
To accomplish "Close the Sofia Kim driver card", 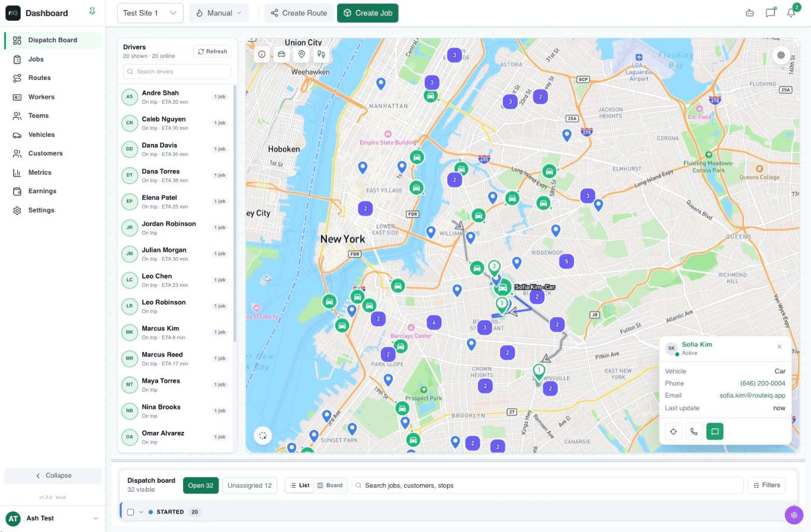I will tap(780, 347).
